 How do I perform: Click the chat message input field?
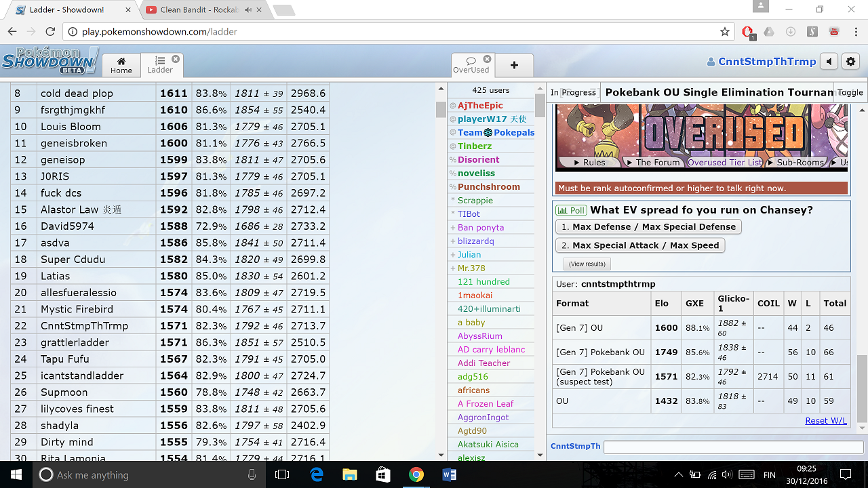(733, 447)
